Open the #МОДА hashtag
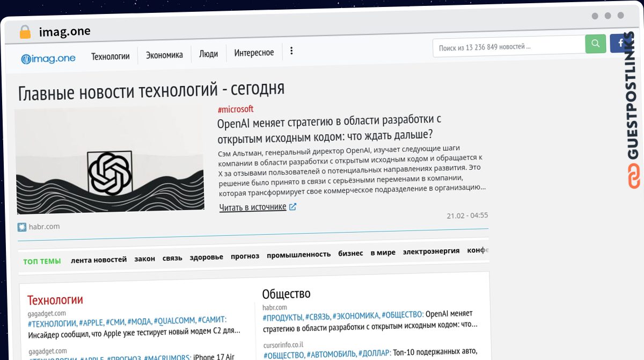This screenshot has height=360, width=644. [140, 321]
